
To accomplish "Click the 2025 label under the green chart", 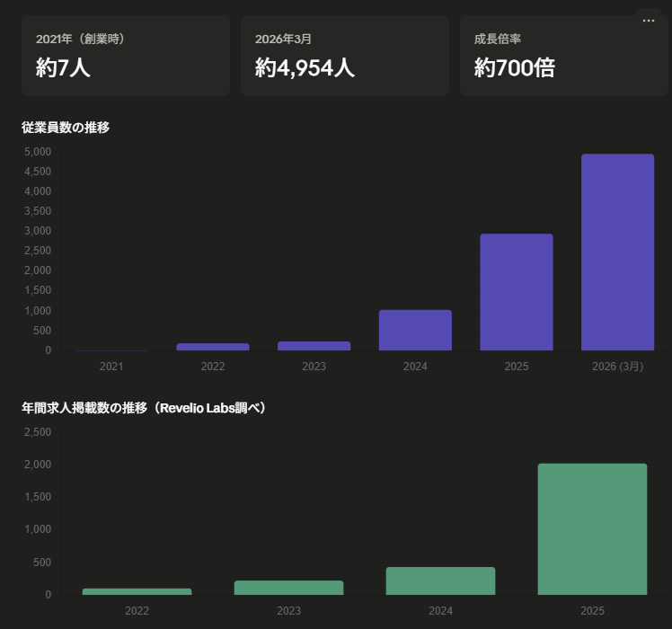I will click(592, 610).
